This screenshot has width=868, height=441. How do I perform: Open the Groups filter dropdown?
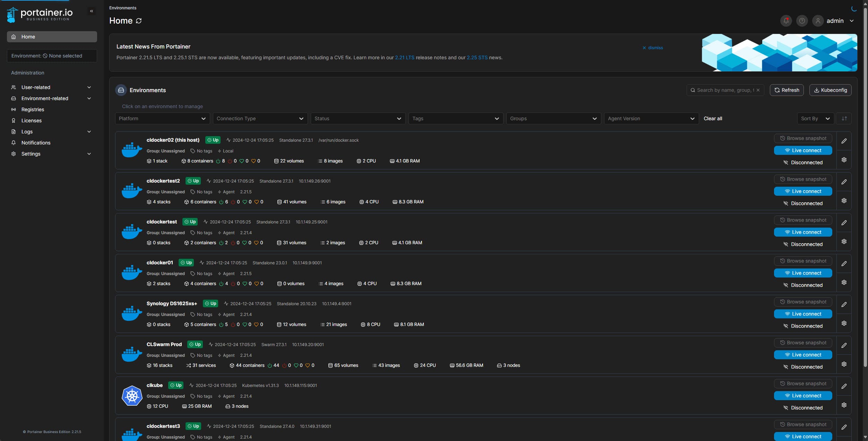553,118
